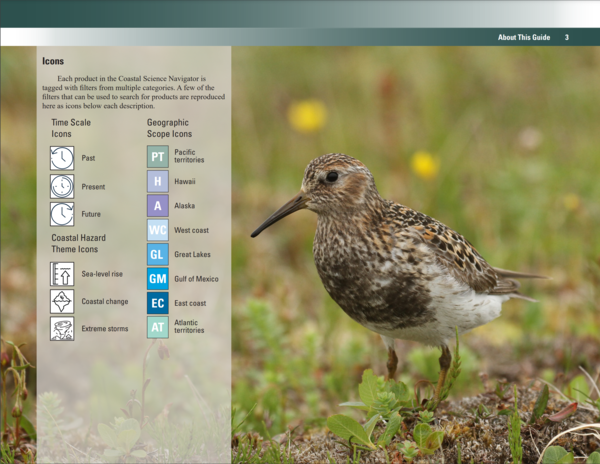Click the Past clock icon
The width and height of the screenshot is (600, 464).
click(62, 158)
